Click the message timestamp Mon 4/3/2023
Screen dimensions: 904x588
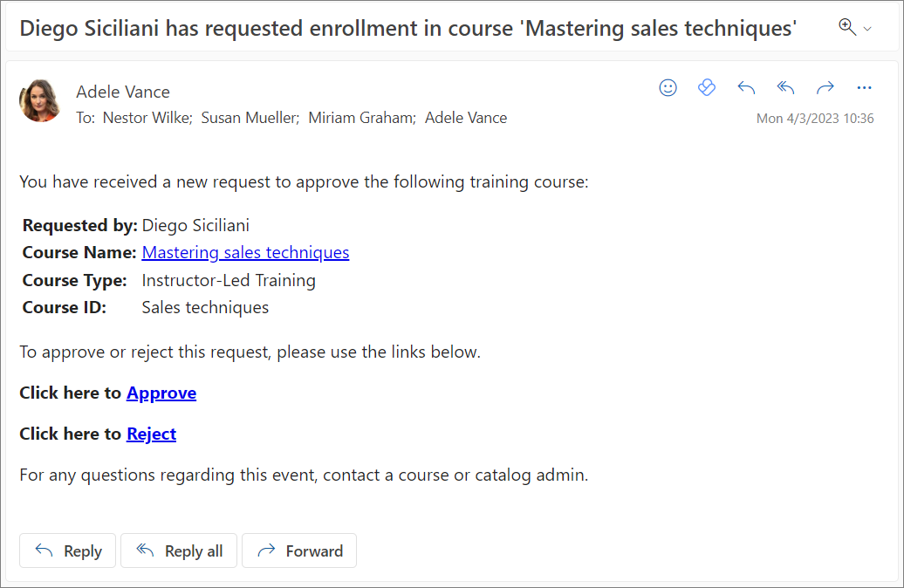(815, 118)
